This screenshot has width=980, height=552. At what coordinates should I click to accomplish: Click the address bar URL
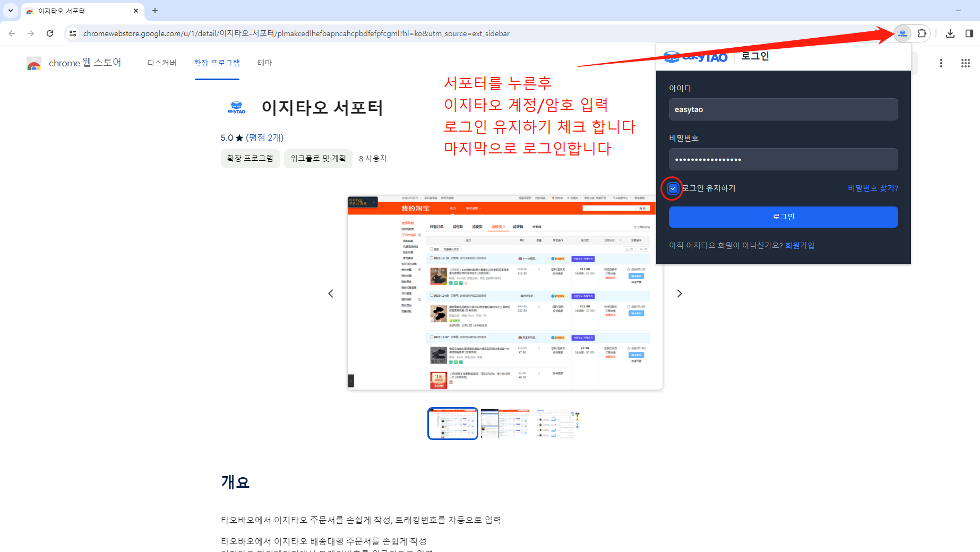(x=296, y=33)
